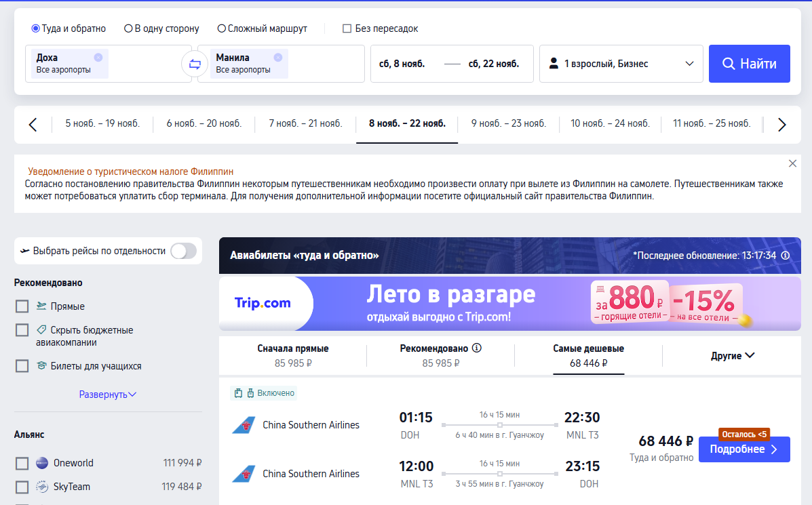This screenshot has width=812, height=505.
Task: Click the return date сб, 22 нояб.
Action: click(494, 64)
